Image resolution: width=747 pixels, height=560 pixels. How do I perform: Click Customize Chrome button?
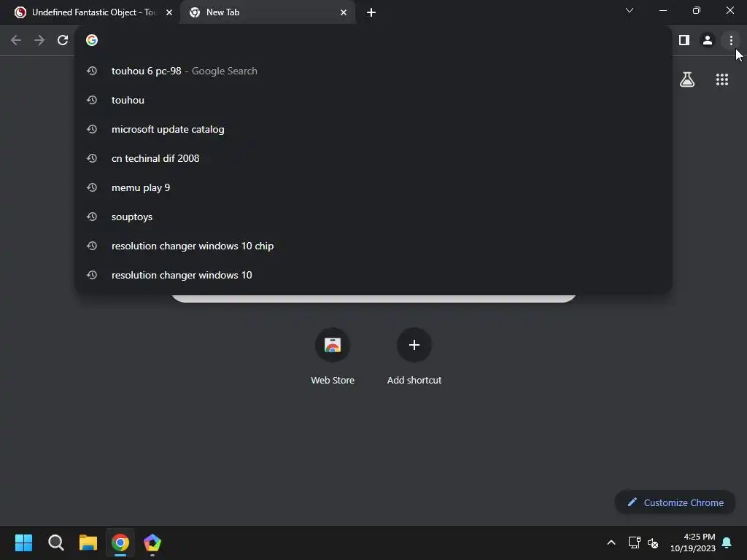[675, 502]
